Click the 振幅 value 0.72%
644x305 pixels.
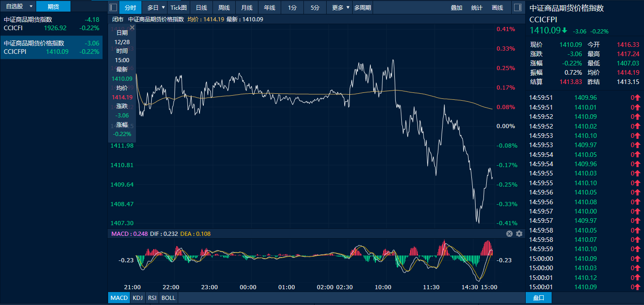click(x=573, y=72)
